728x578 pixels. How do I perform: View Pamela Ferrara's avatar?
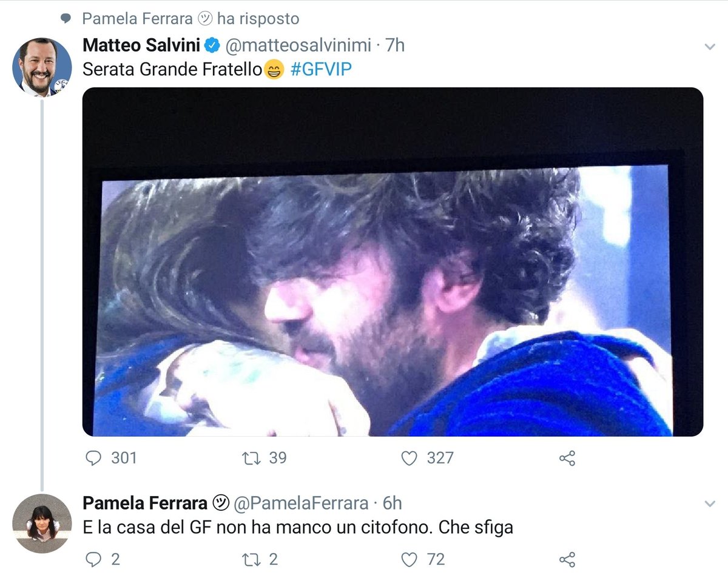tap(42, 523)
